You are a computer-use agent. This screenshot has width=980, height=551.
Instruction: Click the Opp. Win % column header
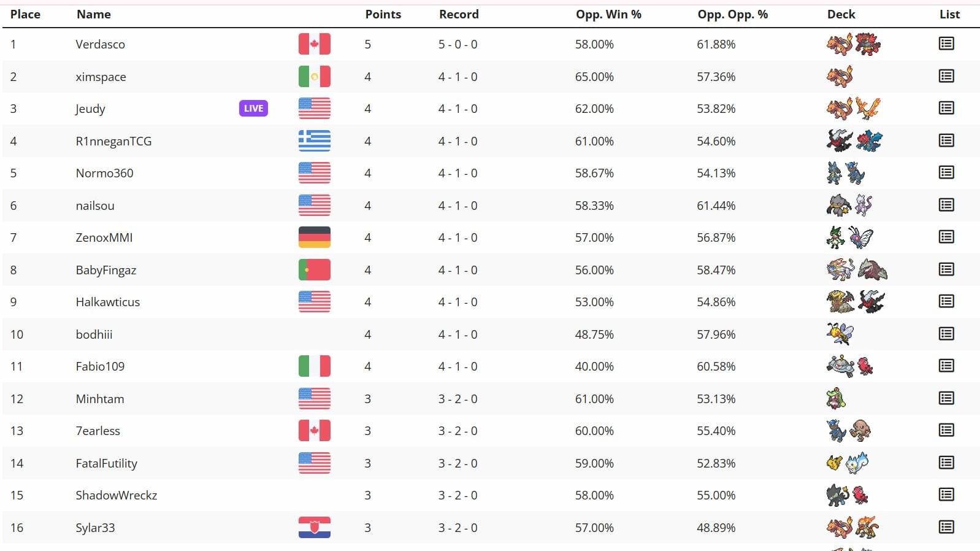pyautogui.click(x=608, y=14)
